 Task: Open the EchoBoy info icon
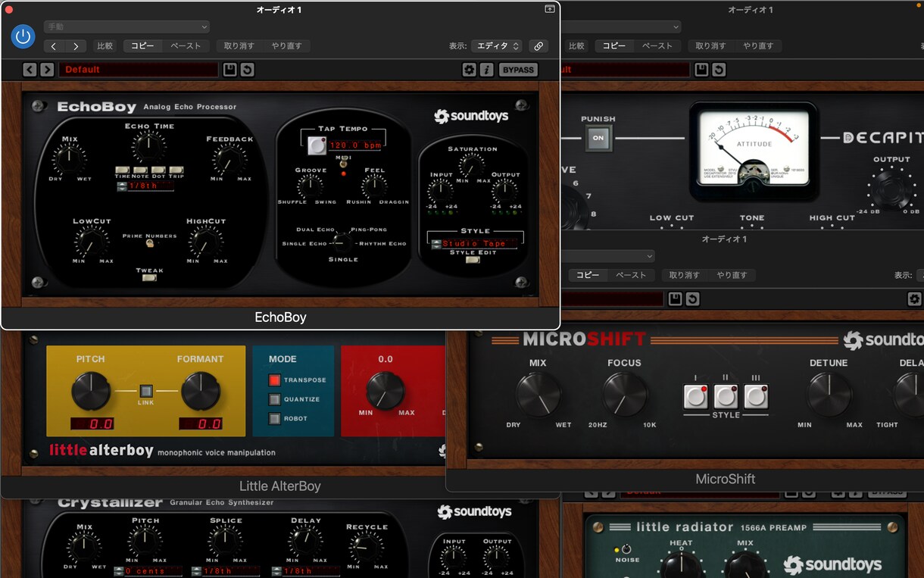tap(487, 70)
